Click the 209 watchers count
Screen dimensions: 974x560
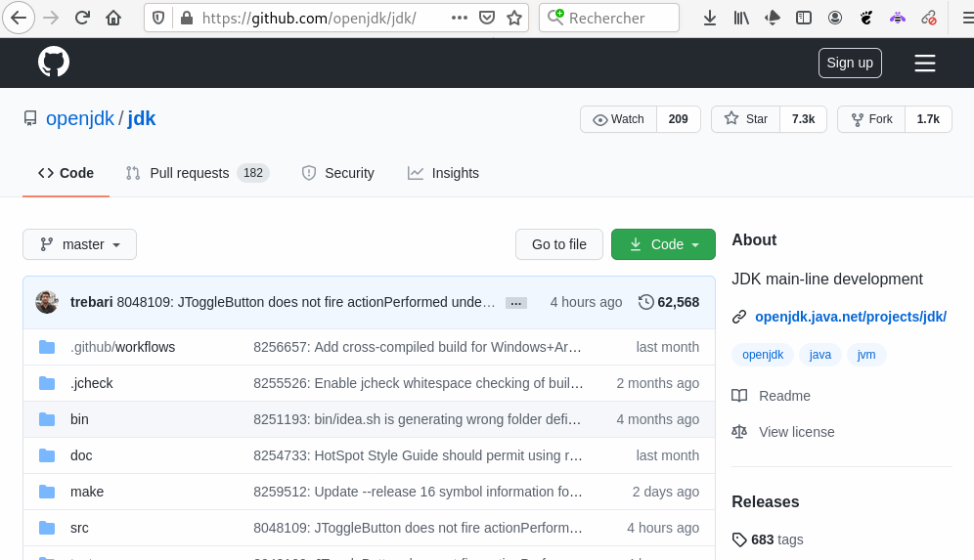679,119
